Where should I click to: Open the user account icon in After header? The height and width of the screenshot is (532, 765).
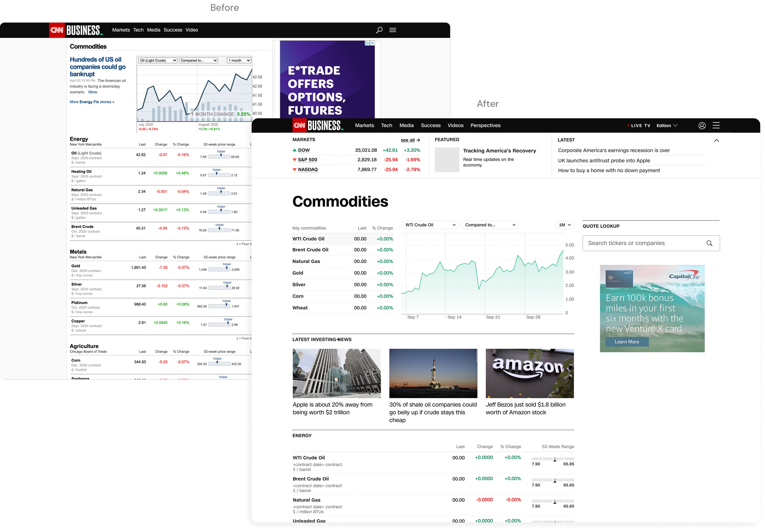click(x=702, y=125)
